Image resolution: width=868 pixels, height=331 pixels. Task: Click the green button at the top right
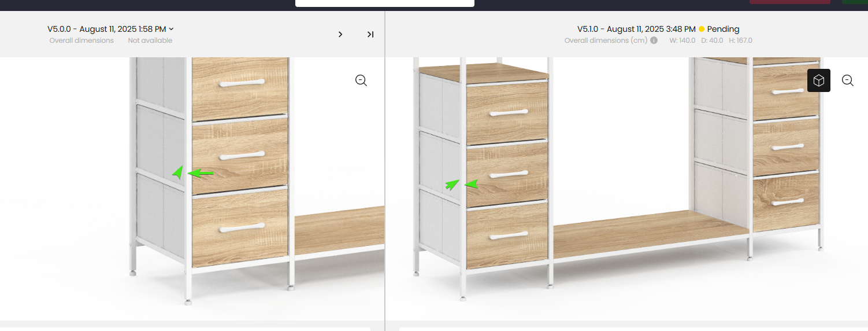(x=855, y=2)
